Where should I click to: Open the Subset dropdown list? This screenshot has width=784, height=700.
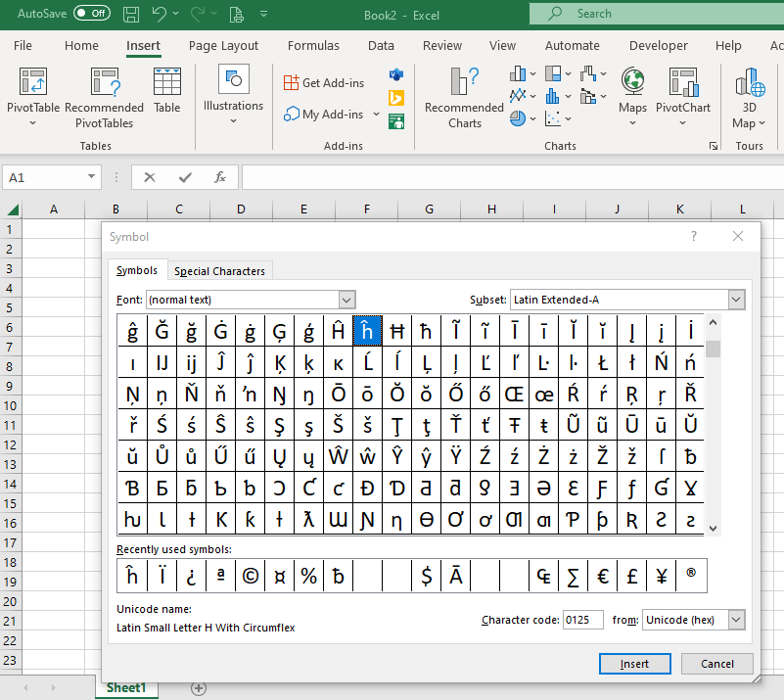736,300
